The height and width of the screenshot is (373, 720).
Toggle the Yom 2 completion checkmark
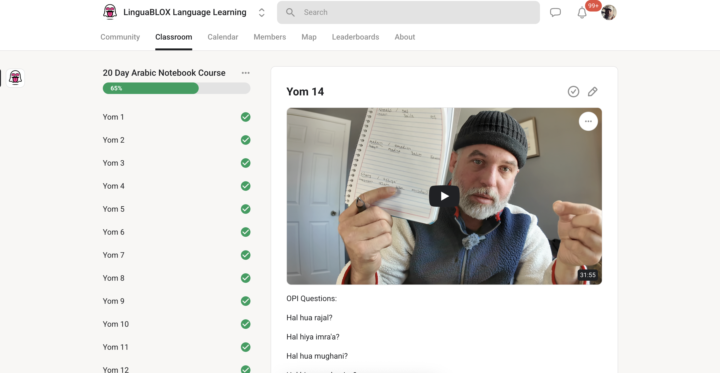point(246,140)
